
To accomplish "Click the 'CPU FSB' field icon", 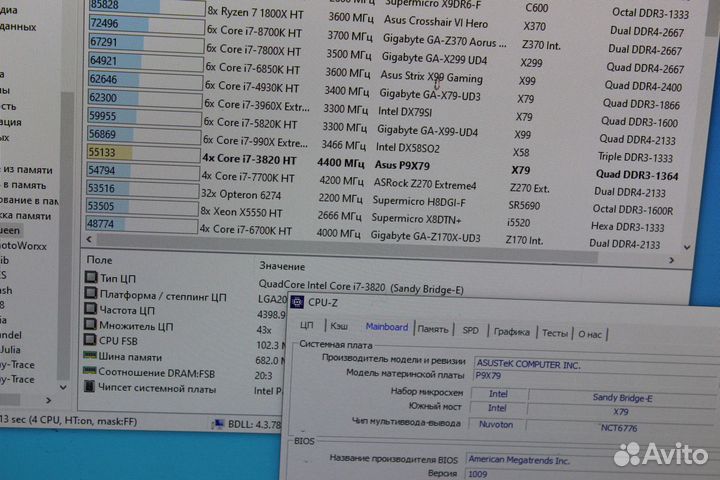I will click(x=90, y=340).
